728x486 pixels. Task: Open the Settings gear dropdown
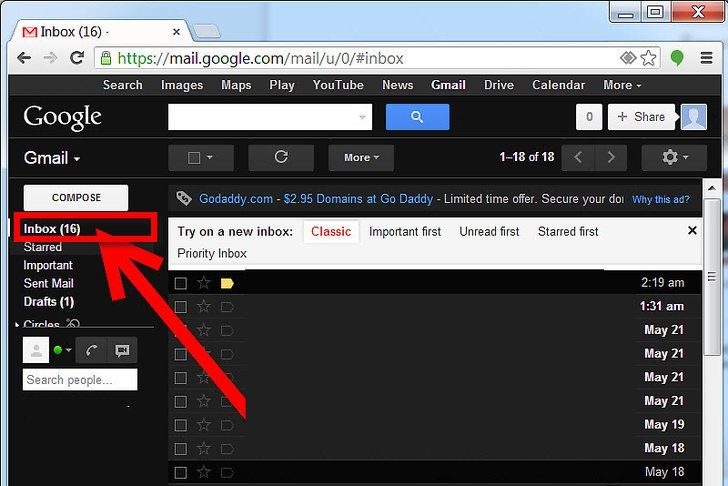click(x=673, y=157)
